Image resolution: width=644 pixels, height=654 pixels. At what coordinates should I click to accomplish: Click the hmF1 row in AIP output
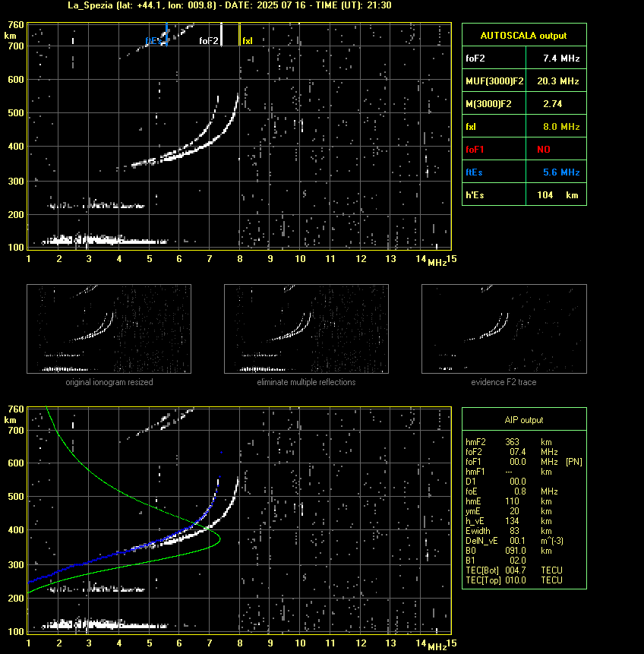pos(509,472)
